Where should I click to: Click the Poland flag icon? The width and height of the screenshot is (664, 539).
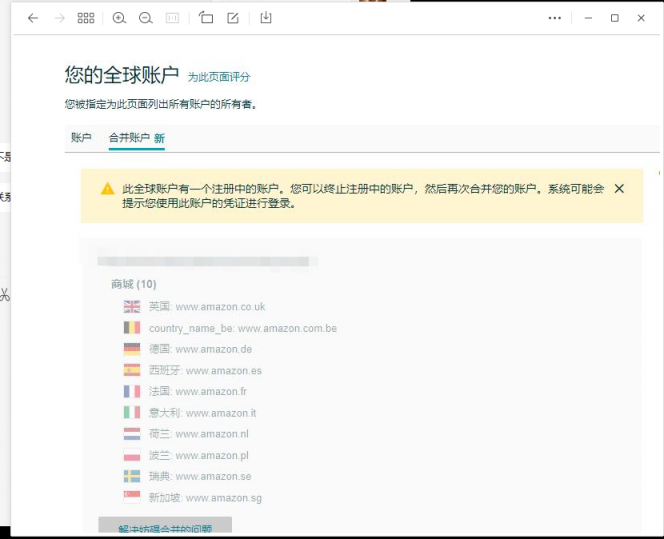click(x=132, y=455)
